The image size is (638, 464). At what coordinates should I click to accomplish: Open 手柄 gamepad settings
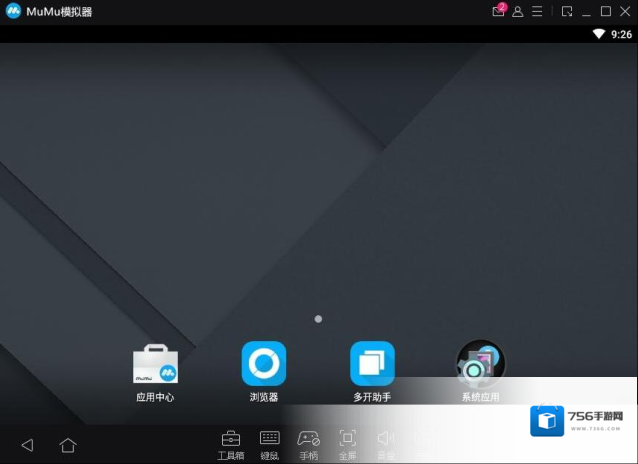[x=308, y=440]
